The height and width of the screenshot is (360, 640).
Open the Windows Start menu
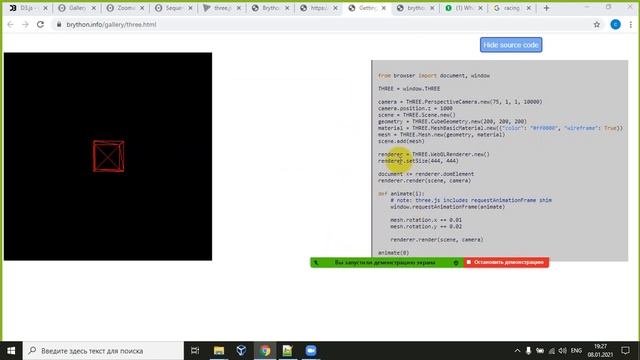click(x=11, y=351)
